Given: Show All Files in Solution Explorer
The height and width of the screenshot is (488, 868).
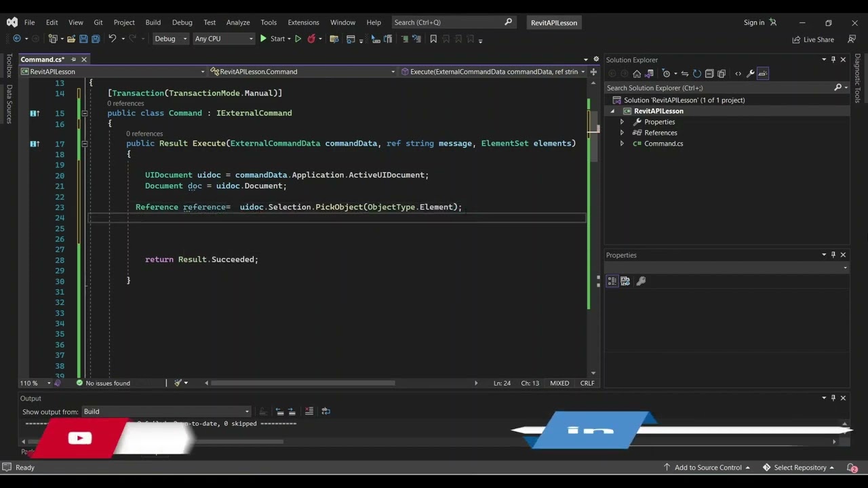Looking at the screenshot, I should tap(722, 73).
